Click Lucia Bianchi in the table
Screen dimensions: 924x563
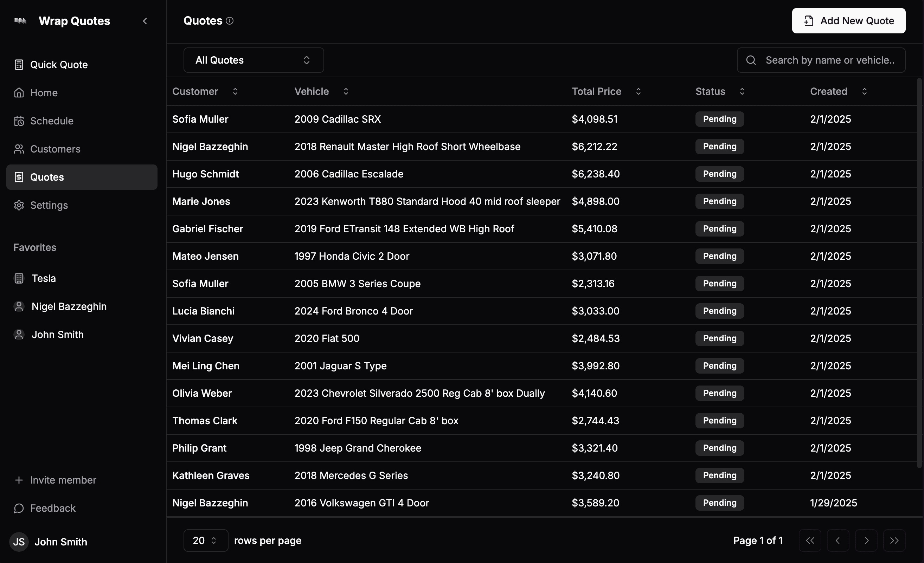[x=203, y=311]
